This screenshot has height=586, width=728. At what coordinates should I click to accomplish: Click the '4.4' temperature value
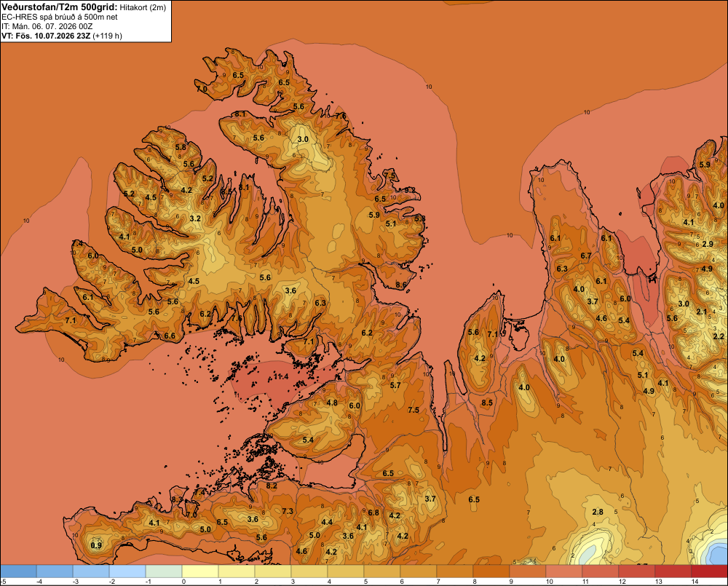click(328, 522)
